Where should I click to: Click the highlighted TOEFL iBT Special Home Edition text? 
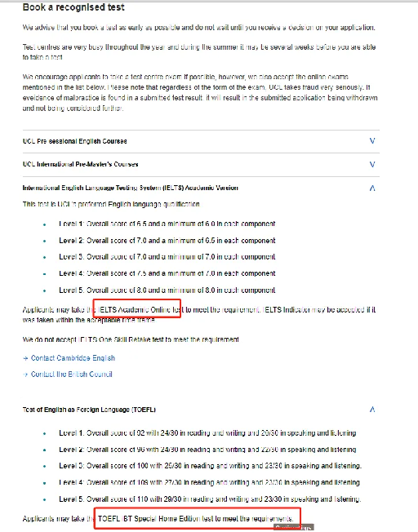tap(195, 518)
